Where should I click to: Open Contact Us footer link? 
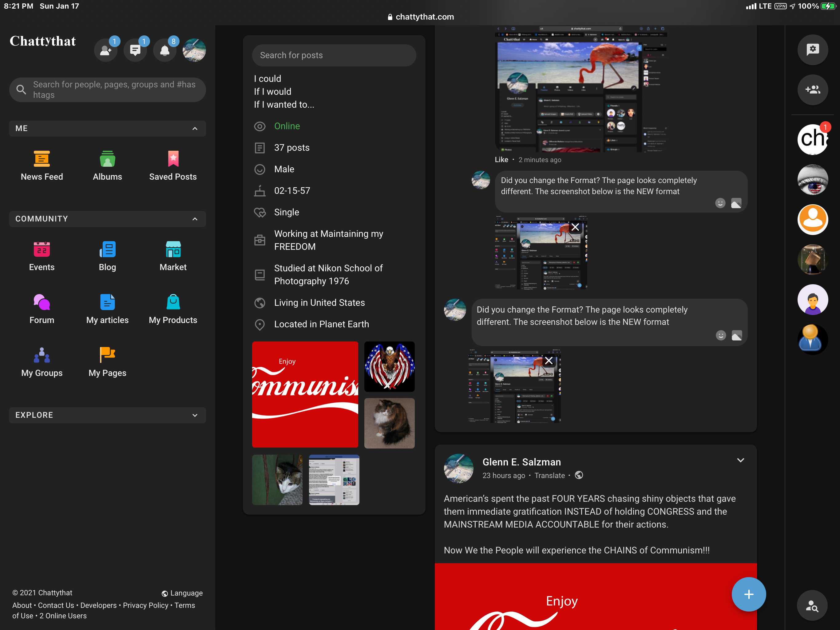coord(56,605)
